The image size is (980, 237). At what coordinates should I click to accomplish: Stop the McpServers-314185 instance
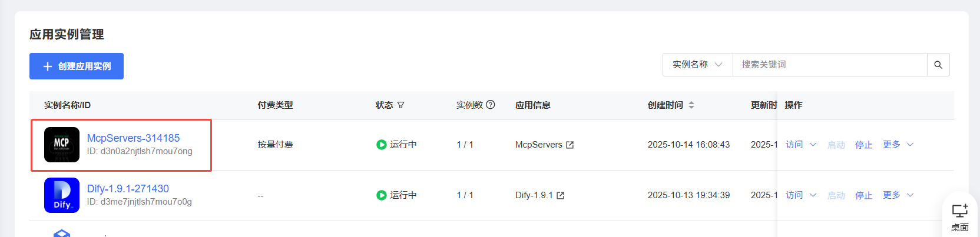tap(863, 145)
